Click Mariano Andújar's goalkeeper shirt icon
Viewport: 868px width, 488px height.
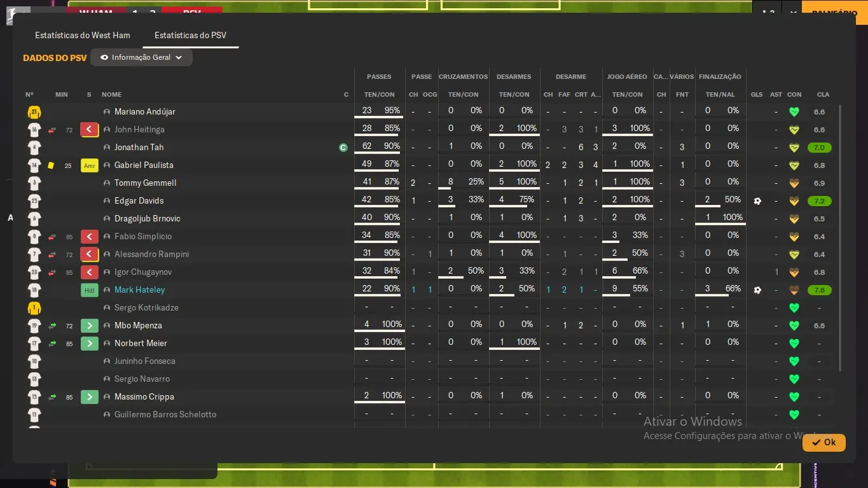coord(34,112)
